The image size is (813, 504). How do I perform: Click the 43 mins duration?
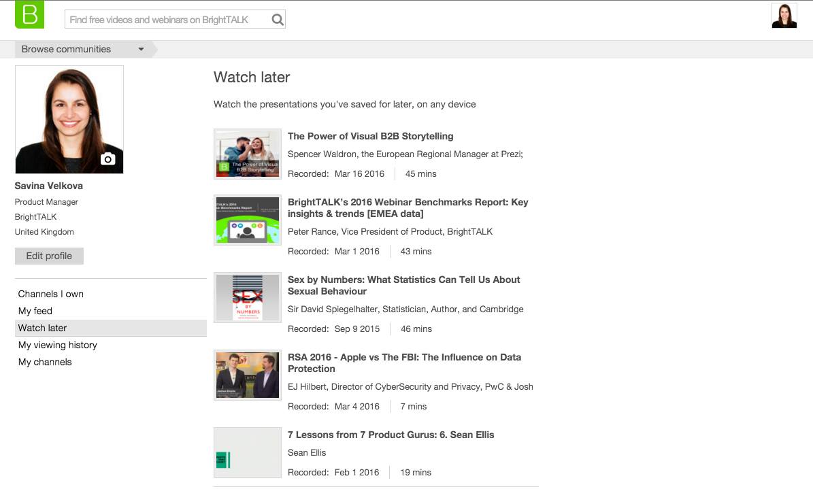click(416, 252)
